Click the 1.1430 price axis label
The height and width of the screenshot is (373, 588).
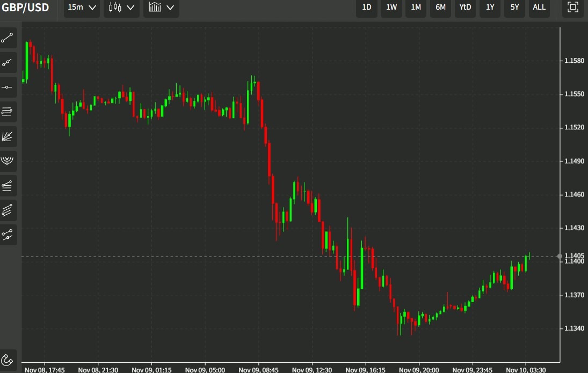(x=574, y=228)
